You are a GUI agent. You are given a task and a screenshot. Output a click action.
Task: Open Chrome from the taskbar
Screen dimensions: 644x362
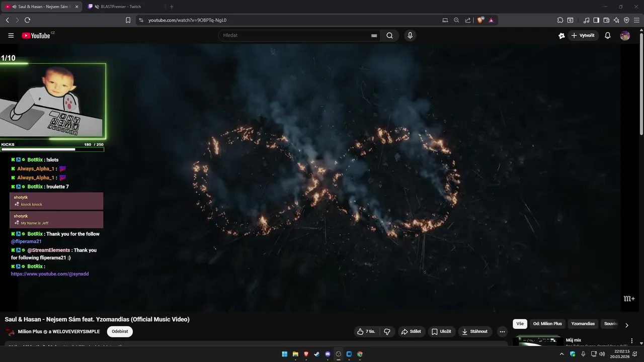pyautogui.click(x=360, y=354)
